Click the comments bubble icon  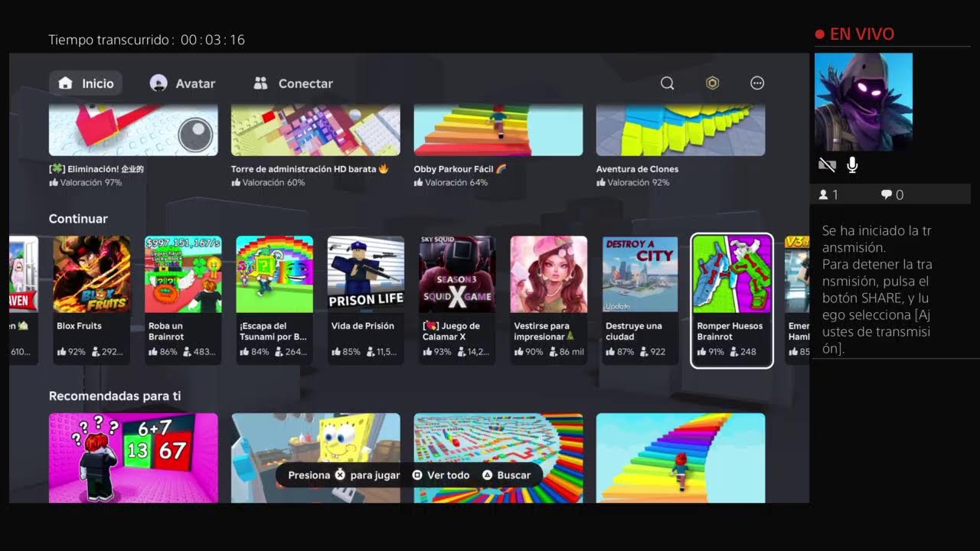pos(887,195)
